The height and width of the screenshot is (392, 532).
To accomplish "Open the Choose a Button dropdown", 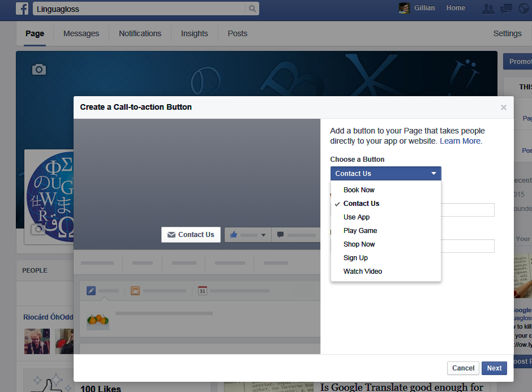I will pos(386,173).
